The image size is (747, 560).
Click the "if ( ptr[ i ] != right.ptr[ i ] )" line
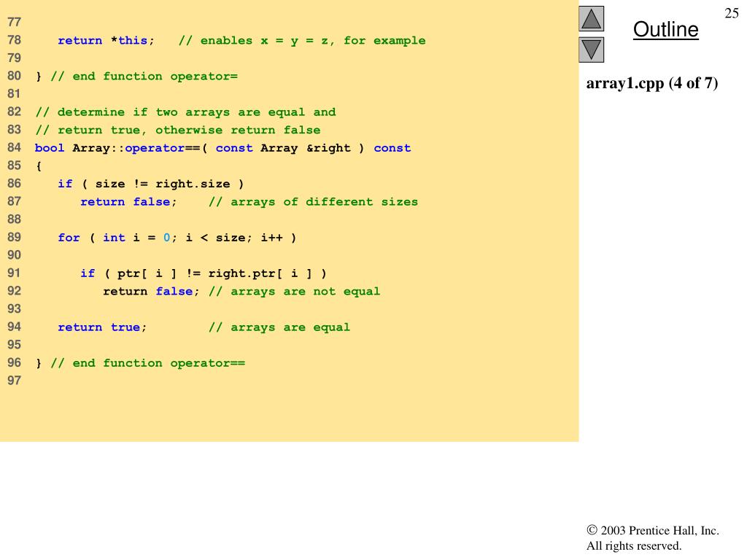pos(204,273)
